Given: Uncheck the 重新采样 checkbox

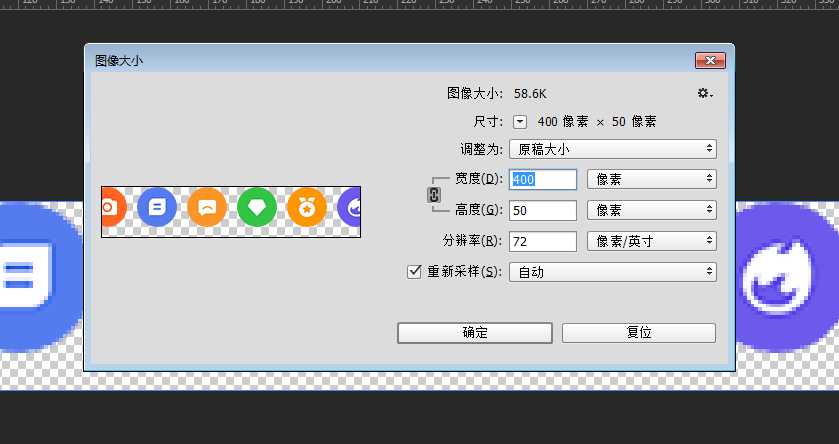Looking at the screenshot, I should click(x=414, y=272).
